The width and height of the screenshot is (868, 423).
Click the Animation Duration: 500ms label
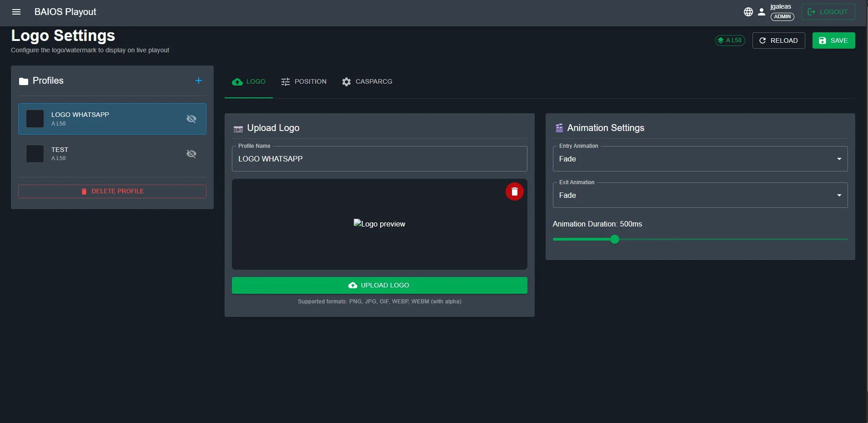597,224
